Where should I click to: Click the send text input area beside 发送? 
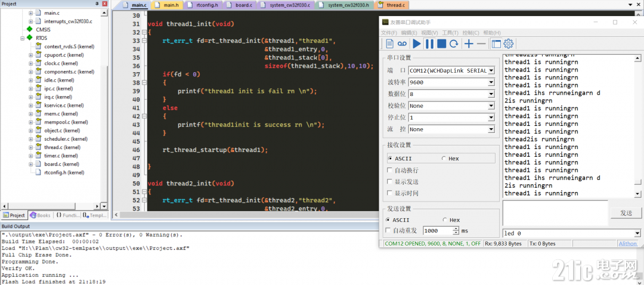(x=555, y=213)
